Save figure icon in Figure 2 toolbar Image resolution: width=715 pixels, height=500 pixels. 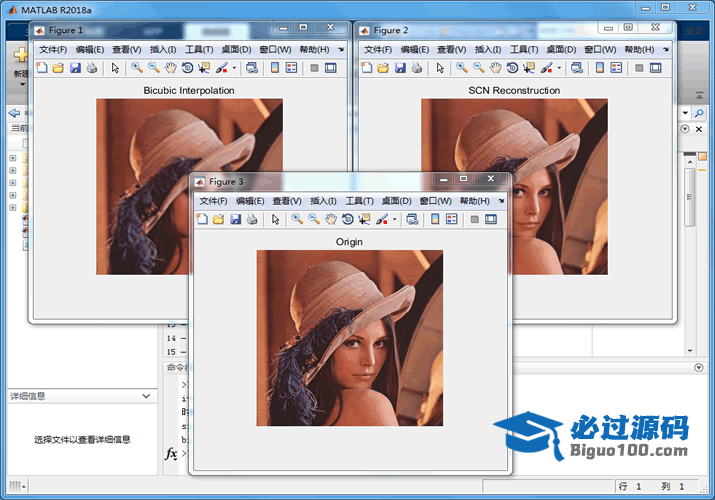click(400, 68)
